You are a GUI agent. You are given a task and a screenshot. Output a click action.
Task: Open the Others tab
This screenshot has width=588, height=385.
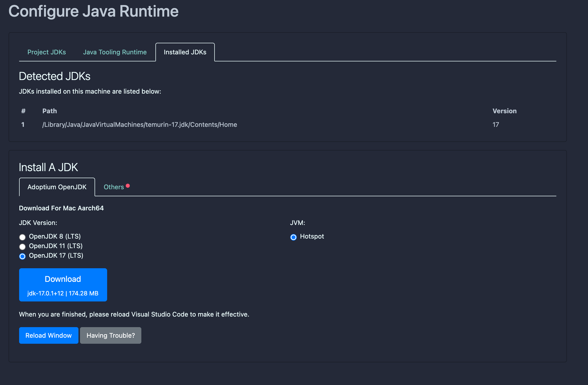(x=114, y=187)
